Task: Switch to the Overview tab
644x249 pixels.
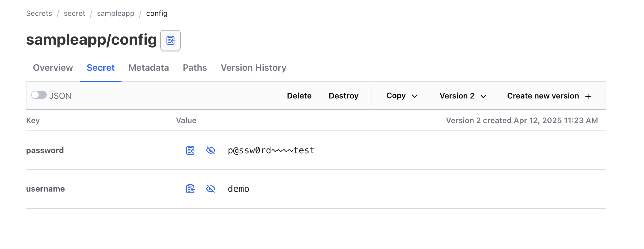Action: (x=53, y=68)
